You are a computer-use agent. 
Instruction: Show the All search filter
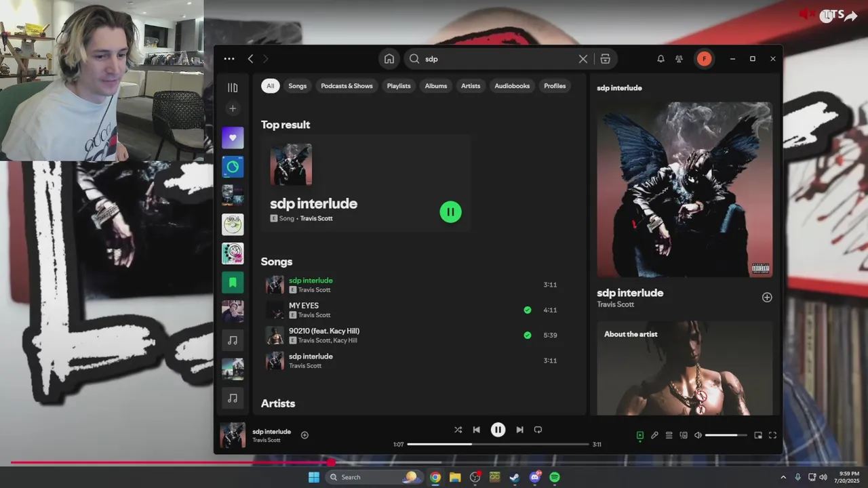click(x=271, y=86)
